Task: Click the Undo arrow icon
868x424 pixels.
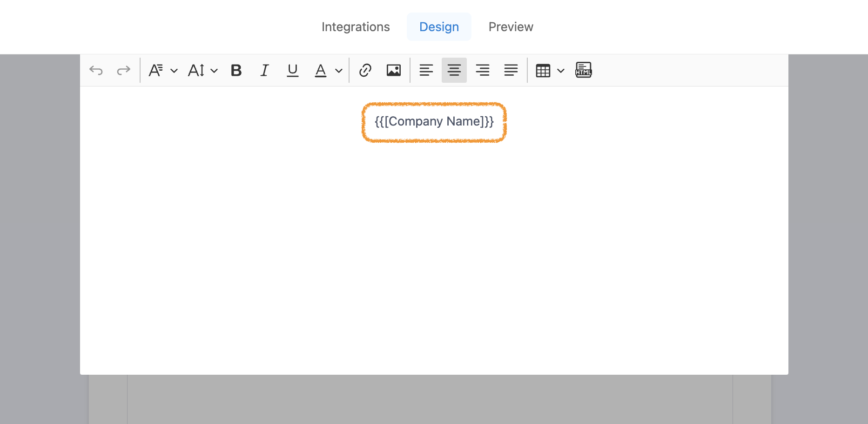Action: click(x=96, y=70)
